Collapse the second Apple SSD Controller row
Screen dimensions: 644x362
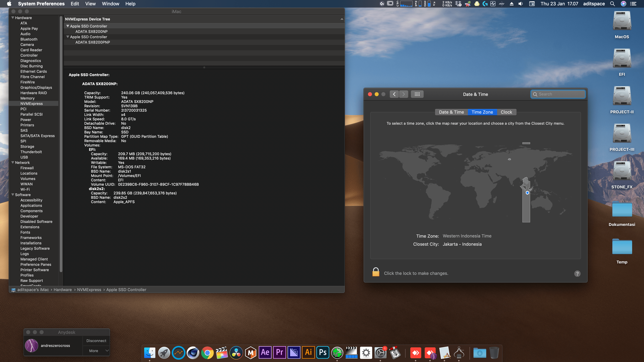pyautogui.click(x=67, y=37)
